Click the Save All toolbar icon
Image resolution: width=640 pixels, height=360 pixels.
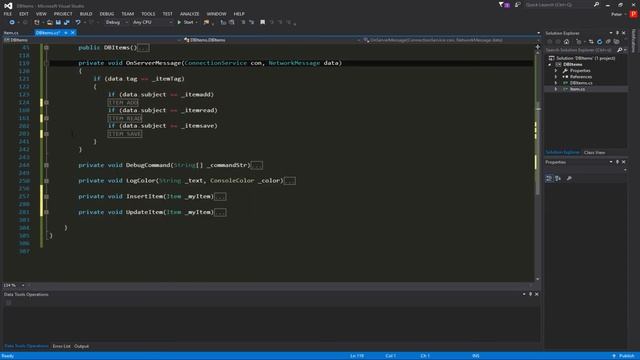[x=67, y=22]
